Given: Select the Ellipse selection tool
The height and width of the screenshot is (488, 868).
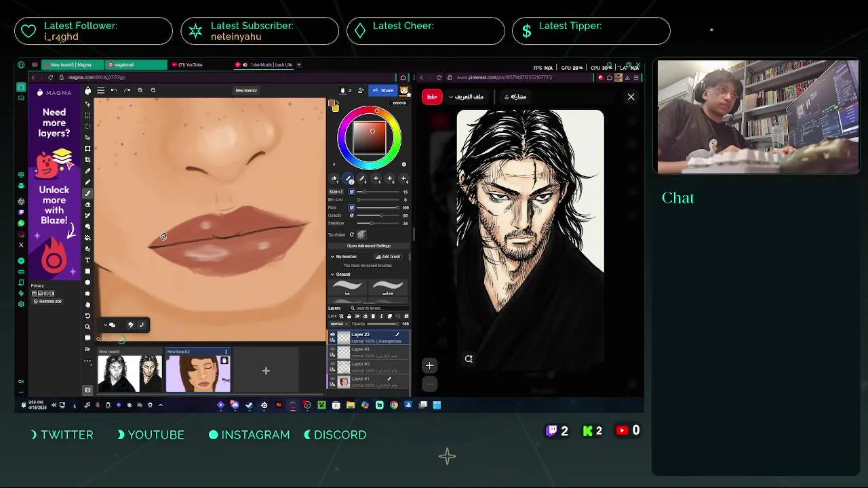Looking at the screenshot, I should (x=87, y=125).
